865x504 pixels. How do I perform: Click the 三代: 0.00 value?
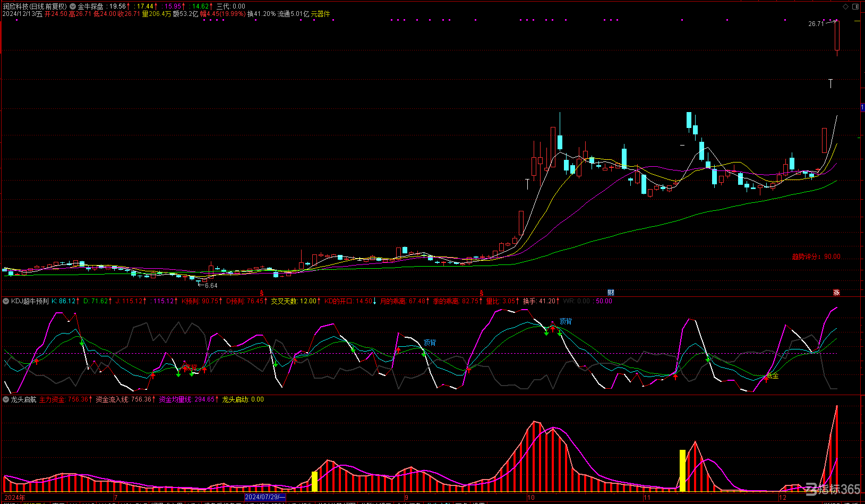[230, 6]
